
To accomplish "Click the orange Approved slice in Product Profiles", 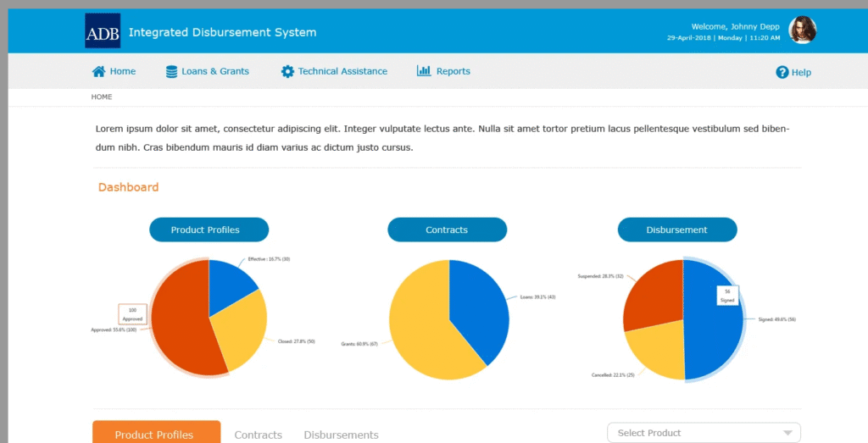I will coord(182,326).
